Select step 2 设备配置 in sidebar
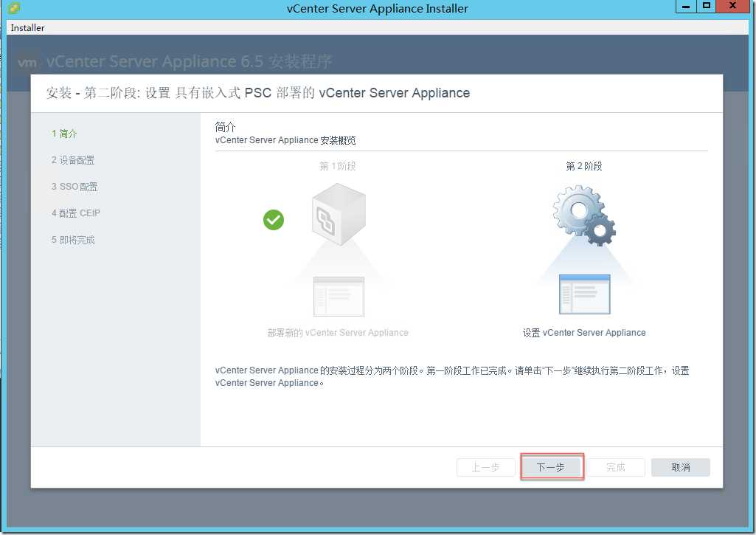 tap(73, 160)
